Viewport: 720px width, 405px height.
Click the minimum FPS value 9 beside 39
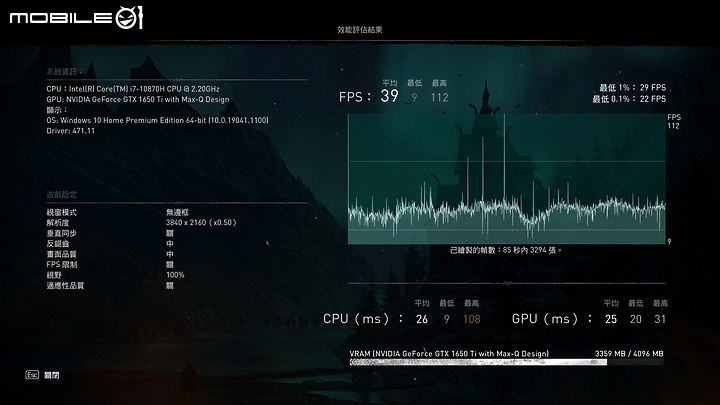tap(415, 97)
